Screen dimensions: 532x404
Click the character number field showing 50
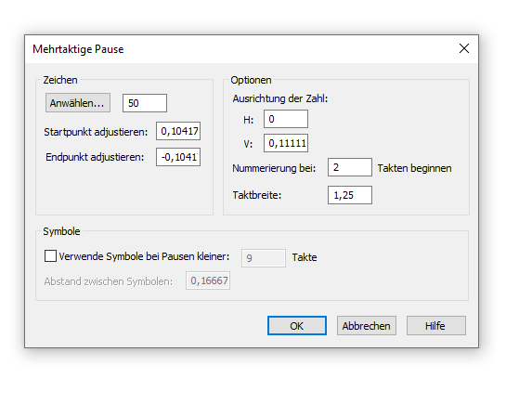click(x=145, y=103)
